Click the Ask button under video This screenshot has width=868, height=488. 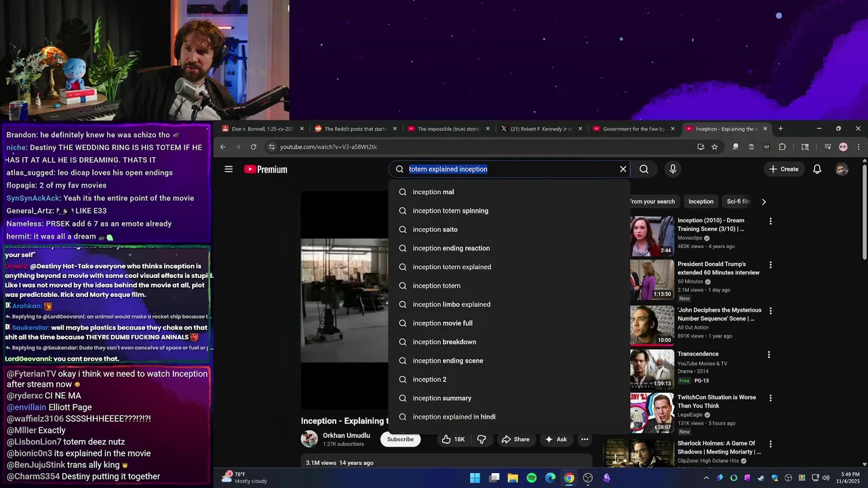pos(555,439)
